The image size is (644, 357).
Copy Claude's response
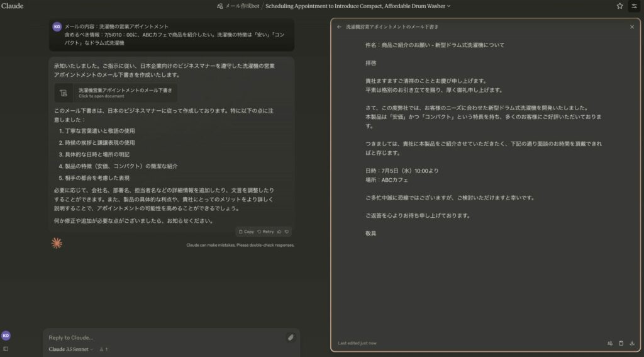[247, 232]
